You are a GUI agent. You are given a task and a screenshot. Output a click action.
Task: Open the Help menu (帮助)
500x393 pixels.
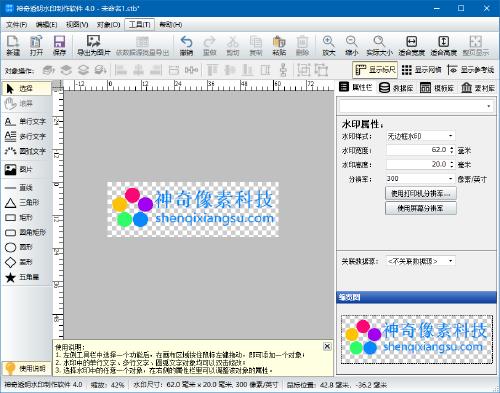171,25
